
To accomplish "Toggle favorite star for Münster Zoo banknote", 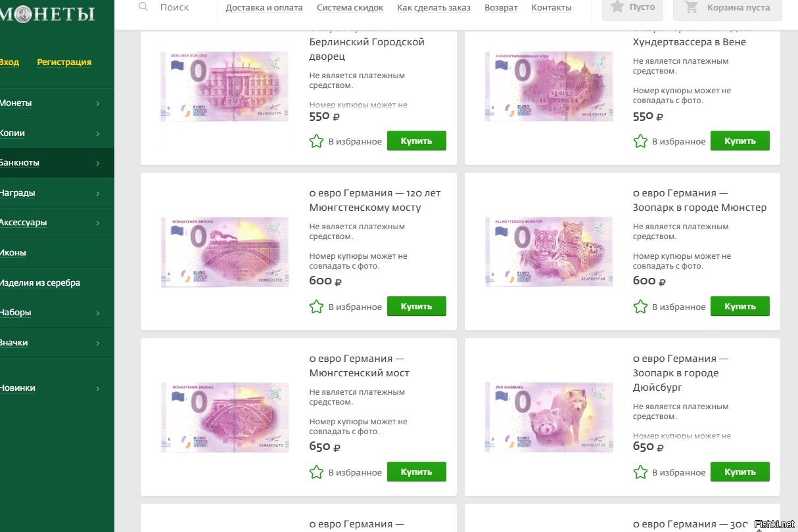I will tap(640, 307).
